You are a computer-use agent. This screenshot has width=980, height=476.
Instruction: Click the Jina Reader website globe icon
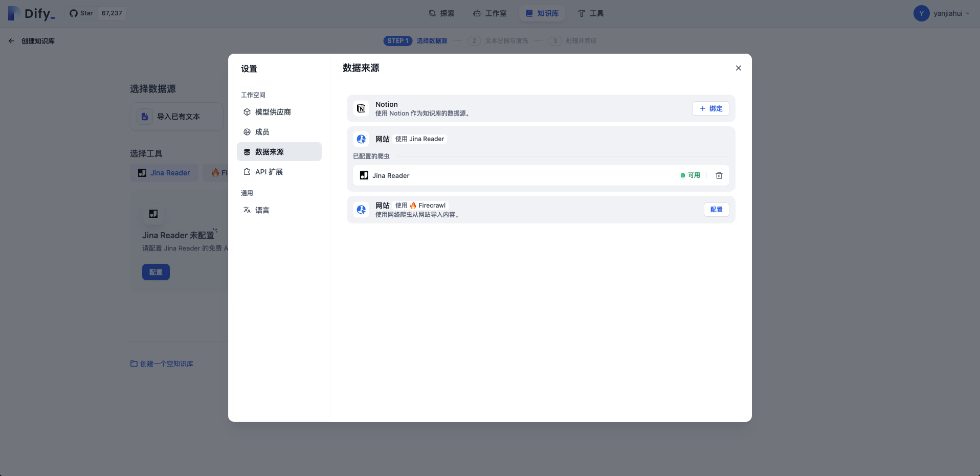tap(361, 139)
